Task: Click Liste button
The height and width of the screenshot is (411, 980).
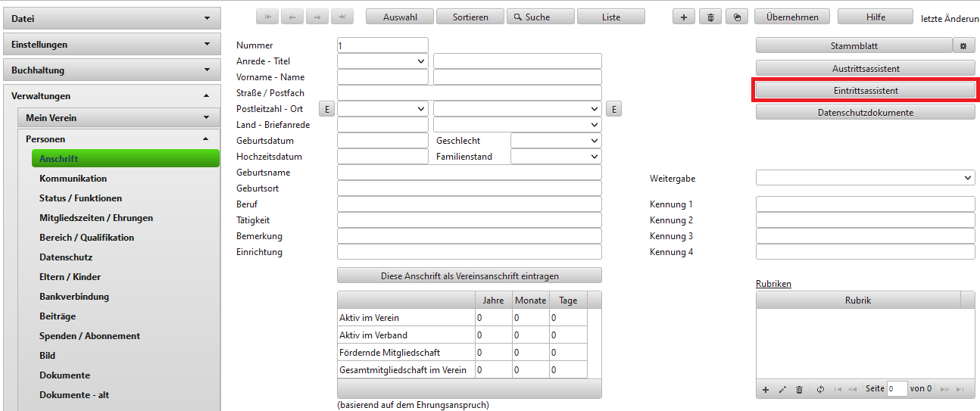Action: (611, 17)
